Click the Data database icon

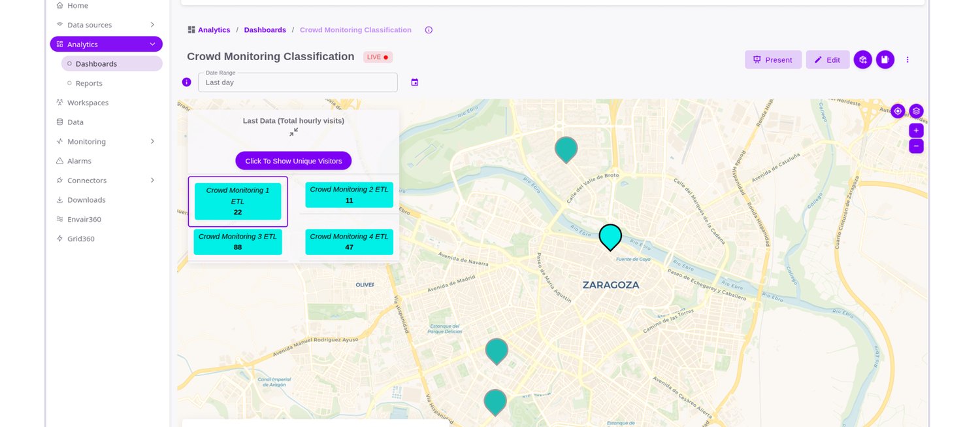60,122
